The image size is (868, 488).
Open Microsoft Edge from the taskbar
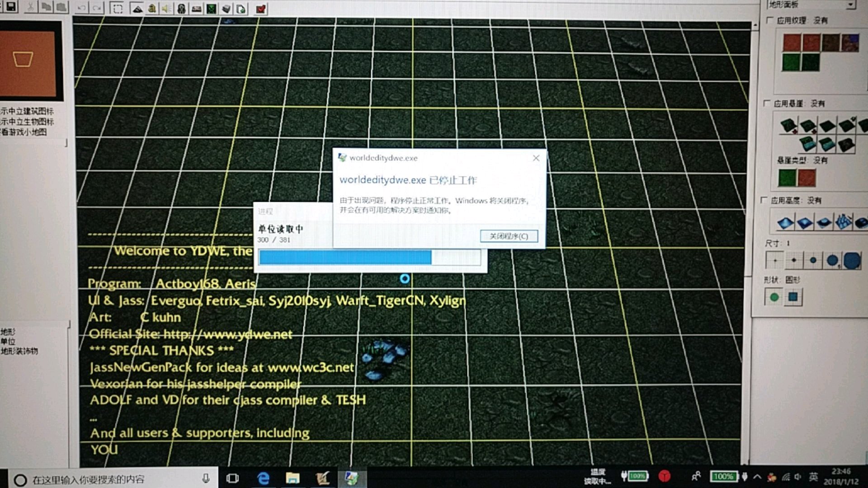click(x=263, y=479)
